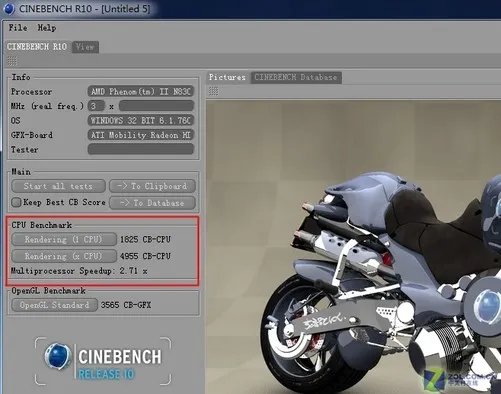Click the grip handle icon below Pictures tab
501x394 pixels.
(x=214, y=91)
